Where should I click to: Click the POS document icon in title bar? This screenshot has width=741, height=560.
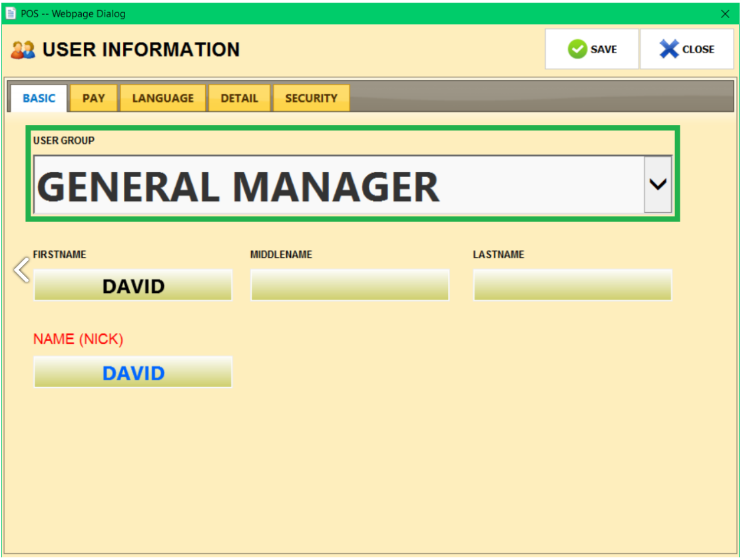coord(11,13)
